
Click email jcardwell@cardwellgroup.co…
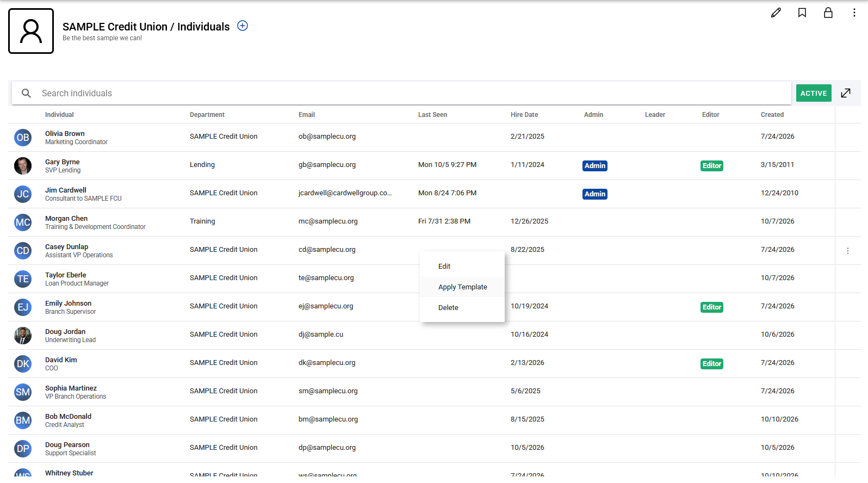[x=345, y=193]
